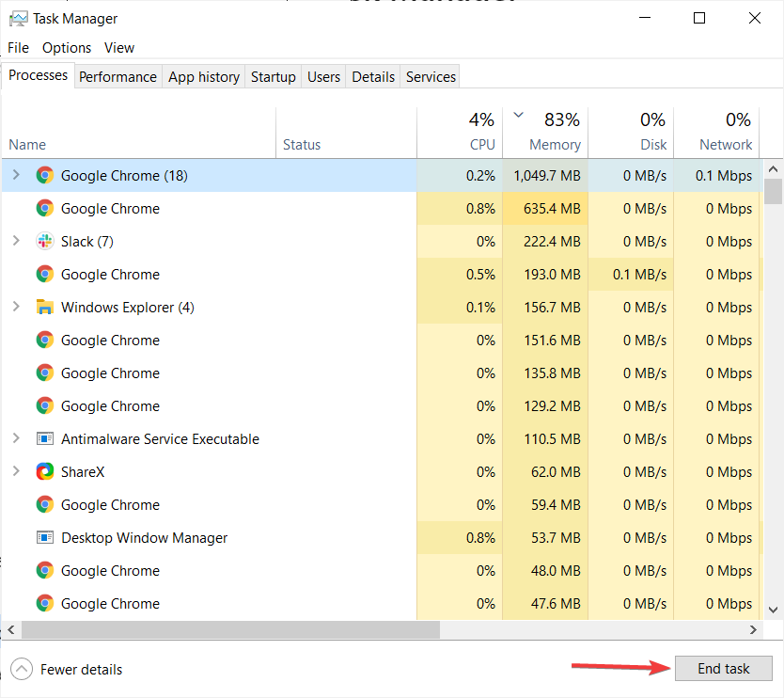Screen dimensions: 784x698
Task: Click the 0.1 MB/s disk value
Action: (639, 274)
